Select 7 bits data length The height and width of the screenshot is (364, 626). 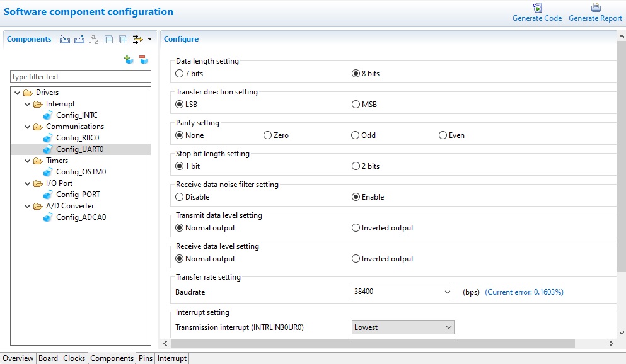tap(180, 74)
